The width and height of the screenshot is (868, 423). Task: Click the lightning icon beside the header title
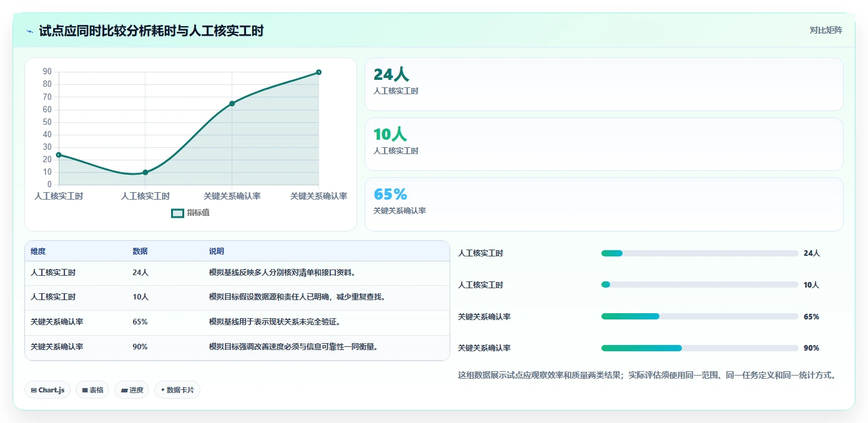point(30,31)
